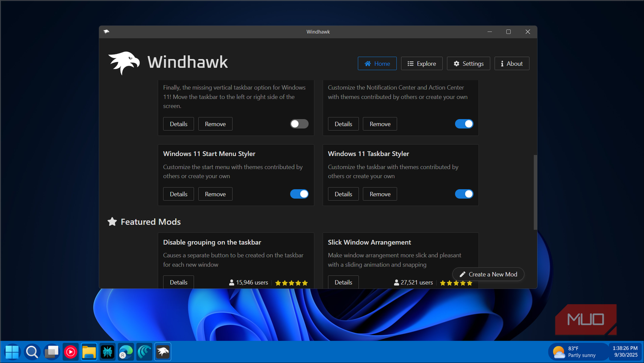Screen dimensions: 644x363
Task: Open the Windows Start menu
Action: tap(12, 352)
